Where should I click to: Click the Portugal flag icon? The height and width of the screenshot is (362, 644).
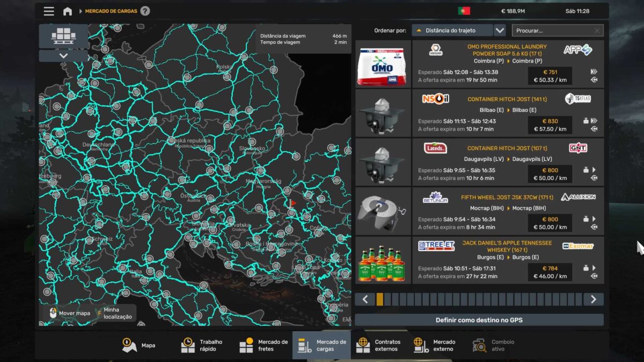click(x=464, y=11)
